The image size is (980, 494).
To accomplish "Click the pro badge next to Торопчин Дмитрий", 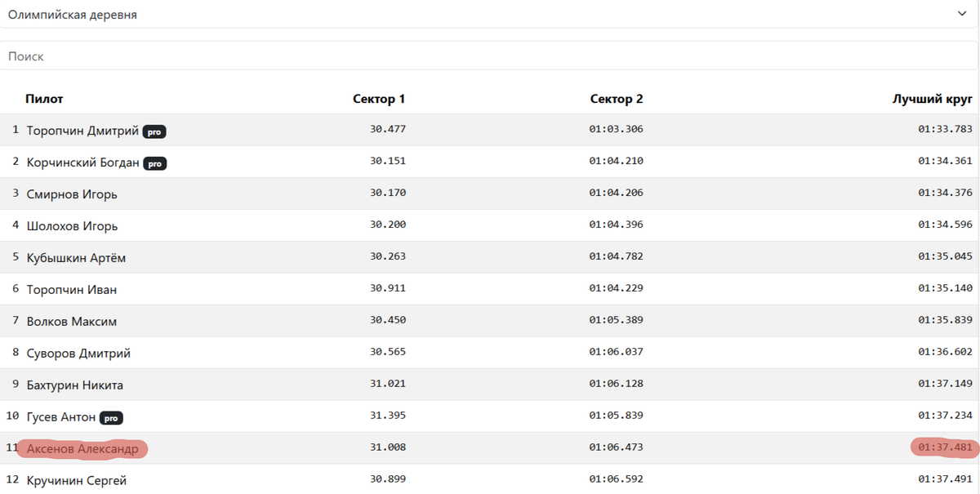I will tap(154, 131).
